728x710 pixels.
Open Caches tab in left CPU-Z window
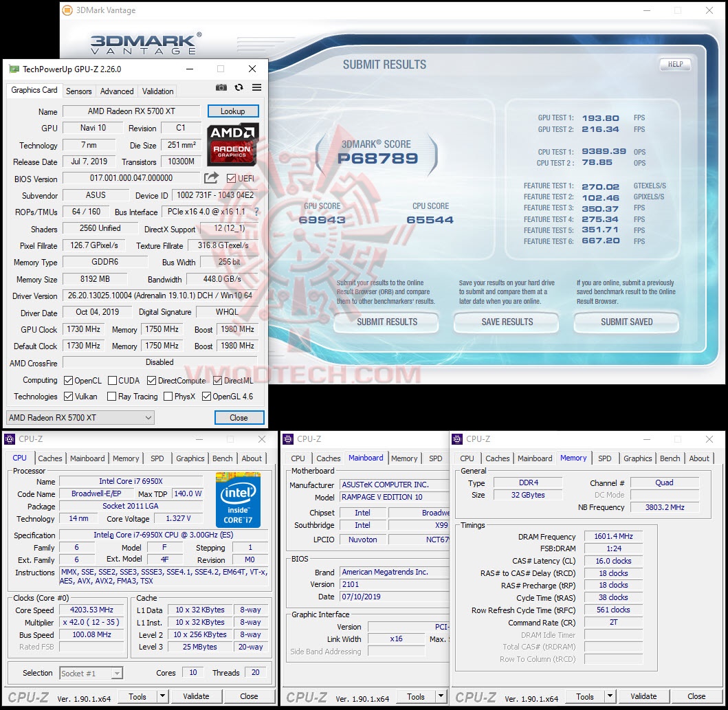[49, 458]
